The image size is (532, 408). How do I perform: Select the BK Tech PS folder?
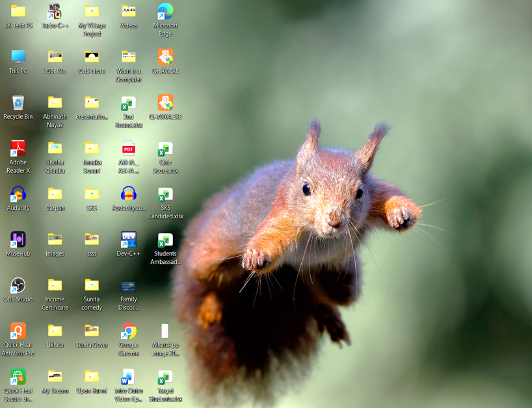point(18,12)
